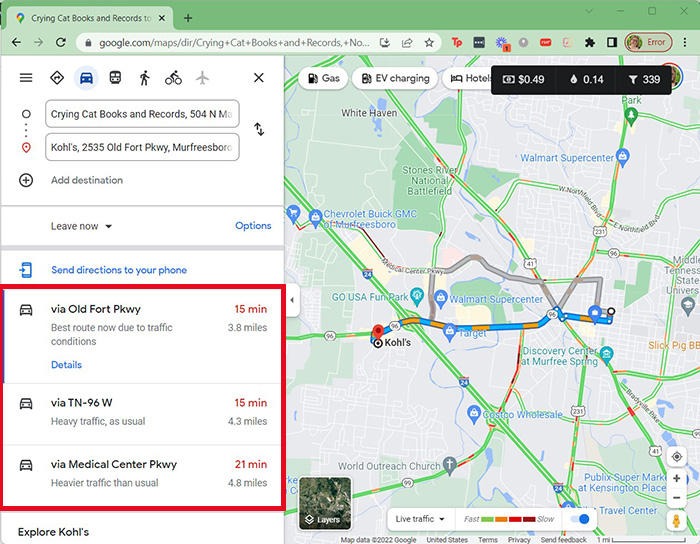Screen dimensions: 700x544
Task: Click the share page icon in address bar
Action: [407, 42]
